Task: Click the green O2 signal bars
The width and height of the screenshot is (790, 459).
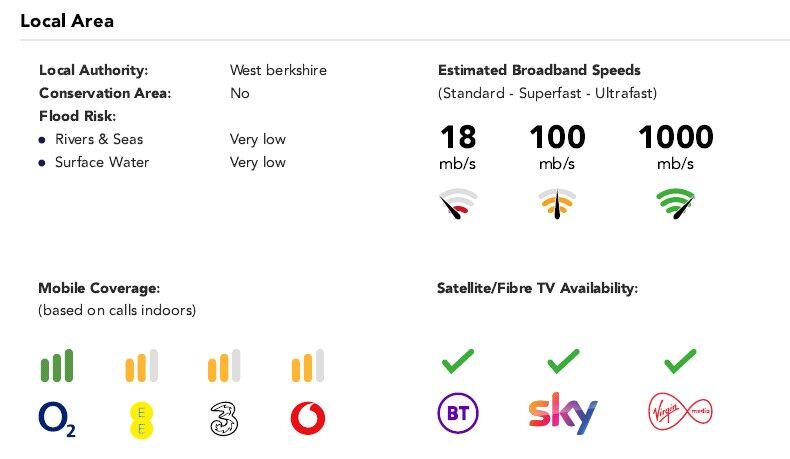Action: pos(57,365)
